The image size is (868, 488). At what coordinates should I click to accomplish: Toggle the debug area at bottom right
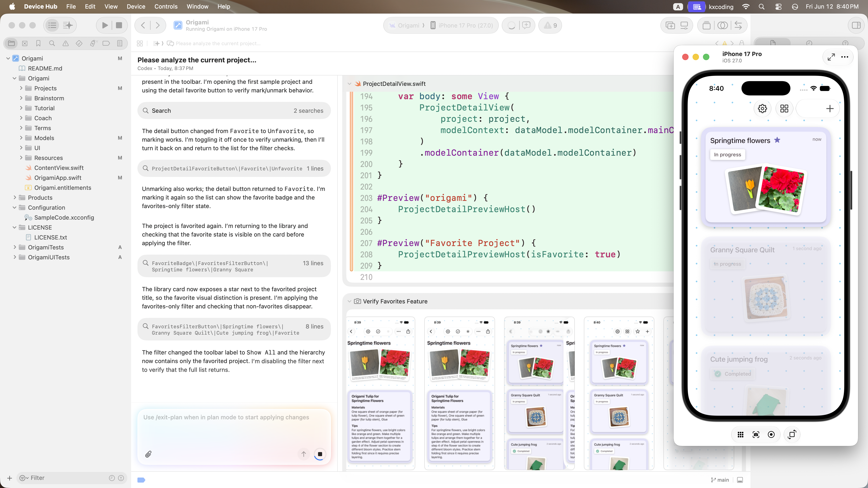pyautogui.click(x=740, y=480)
